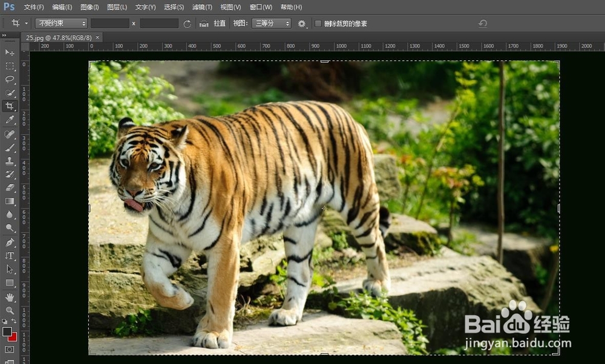Select the Clone Stamp tool
The height and width of the screenshot is (364, 605).
tap(10, 161)
